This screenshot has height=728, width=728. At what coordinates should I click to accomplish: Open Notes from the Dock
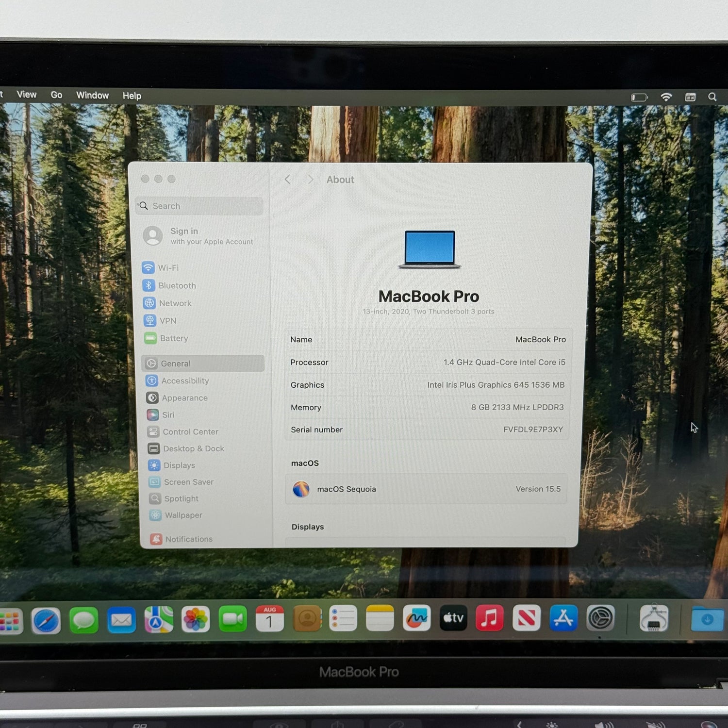tap(380, 618)
